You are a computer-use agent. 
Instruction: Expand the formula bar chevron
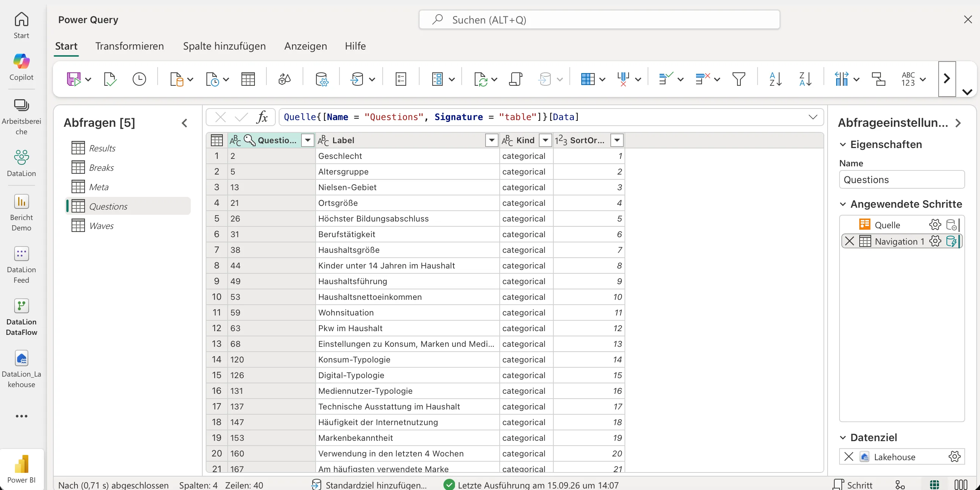click(x=813, y=117)
